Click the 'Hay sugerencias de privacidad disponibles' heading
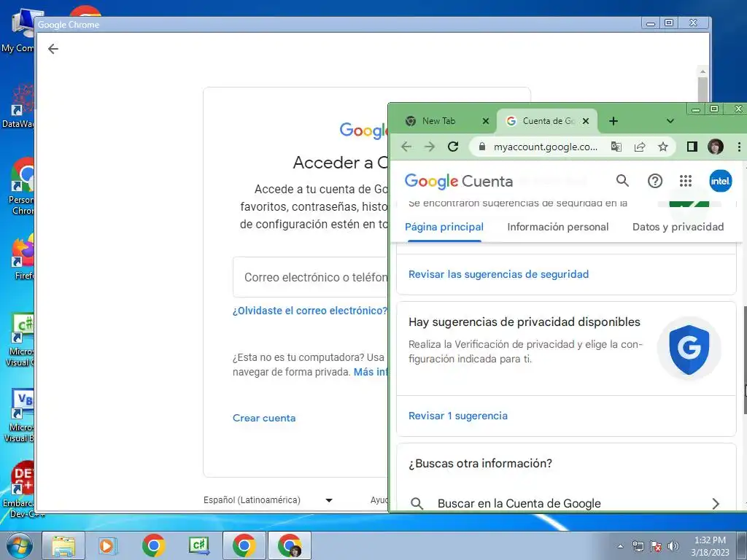 pos(524,322)
